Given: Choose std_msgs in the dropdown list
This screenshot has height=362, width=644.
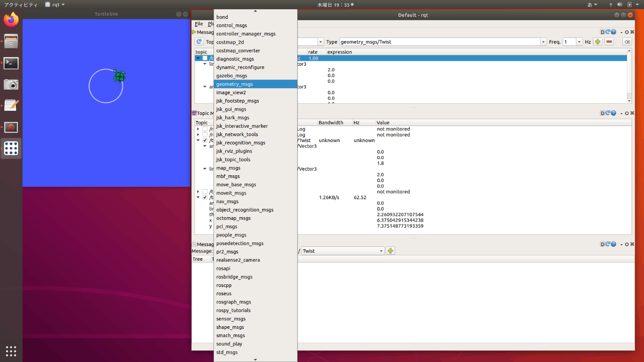Looking at the screenshot, I should tap(227, 352).
